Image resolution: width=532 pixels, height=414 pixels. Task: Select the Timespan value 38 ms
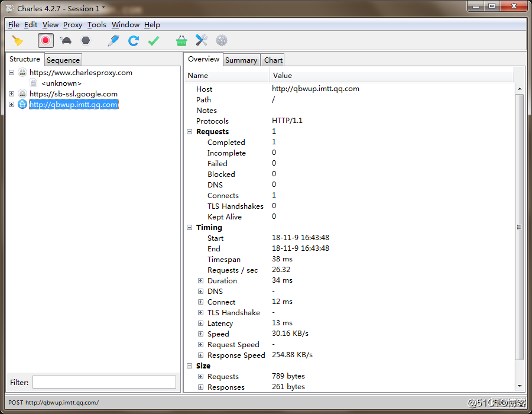coord(282,259)
